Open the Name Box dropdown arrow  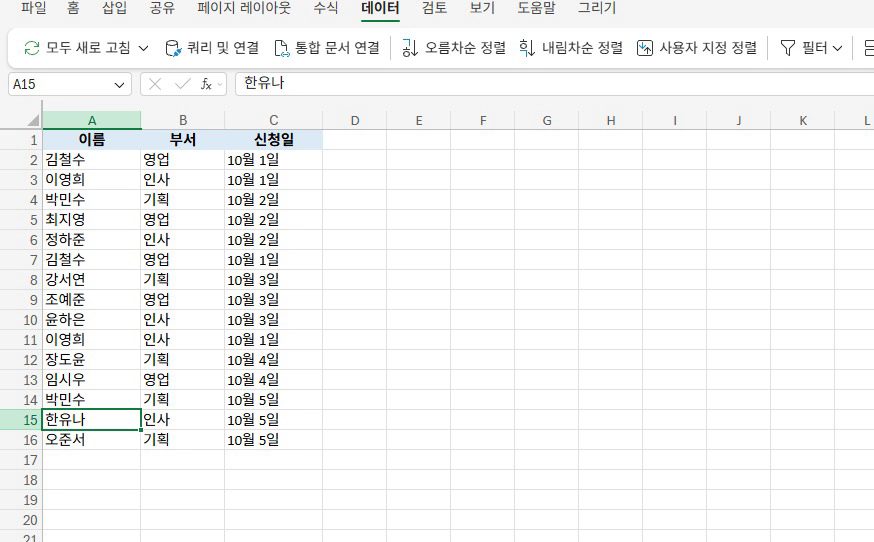[119, 85]
